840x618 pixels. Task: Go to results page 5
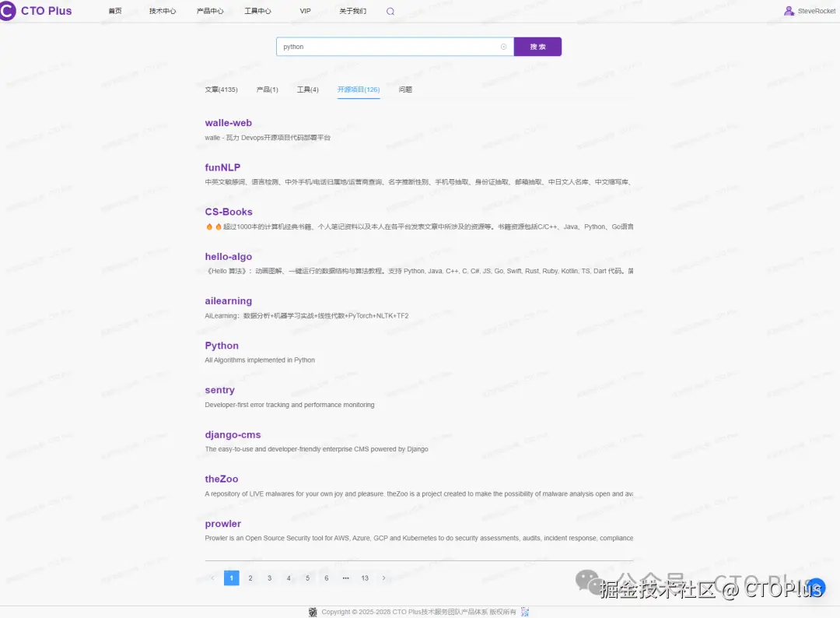coord(307,578)
